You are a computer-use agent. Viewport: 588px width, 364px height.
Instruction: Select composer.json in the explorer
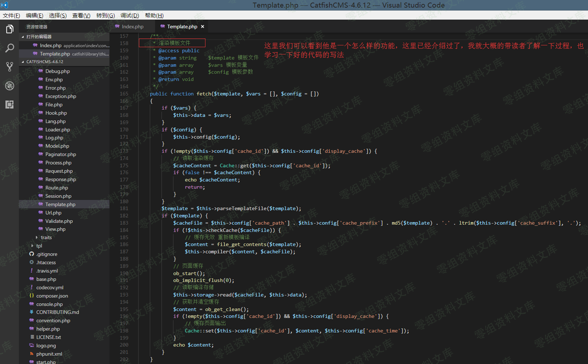tap(52, 296)
